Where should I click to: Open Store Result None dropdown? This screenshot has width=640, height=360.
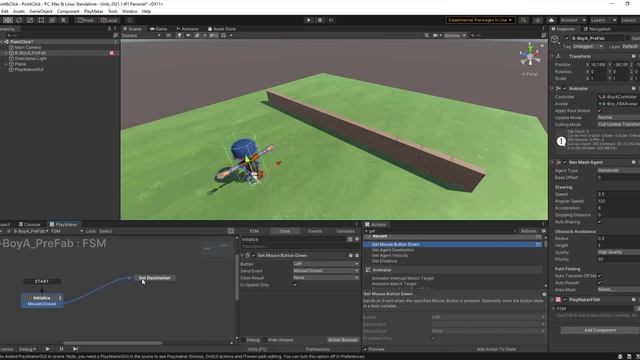[326, 278]
